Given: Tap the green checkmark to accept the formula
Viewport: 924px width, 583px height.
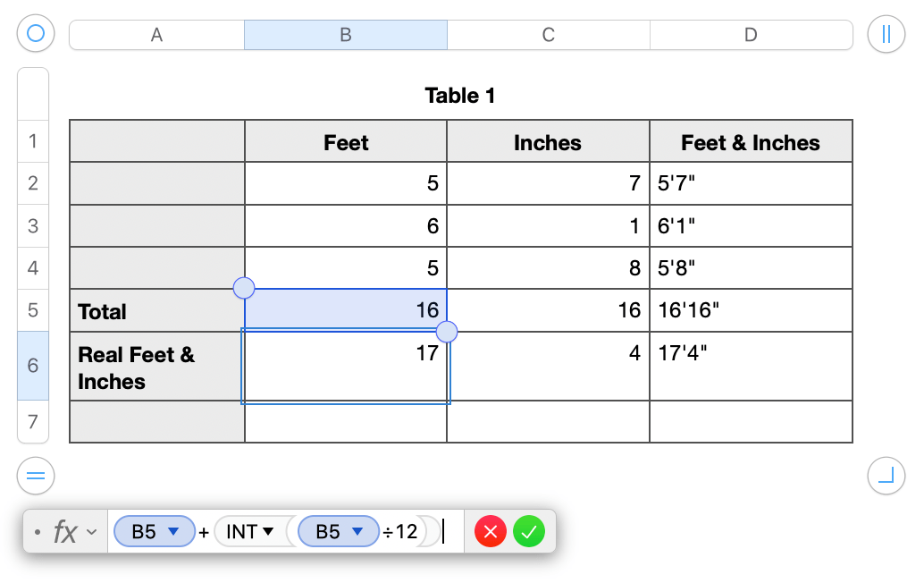Looking at the screenshot, I should coord(529,531).
